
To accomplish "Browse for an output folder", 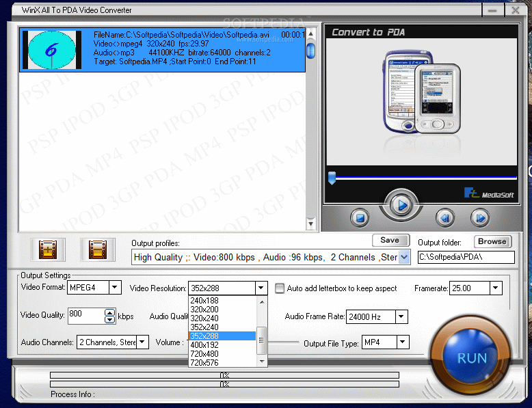I will [x=492, y=241].
